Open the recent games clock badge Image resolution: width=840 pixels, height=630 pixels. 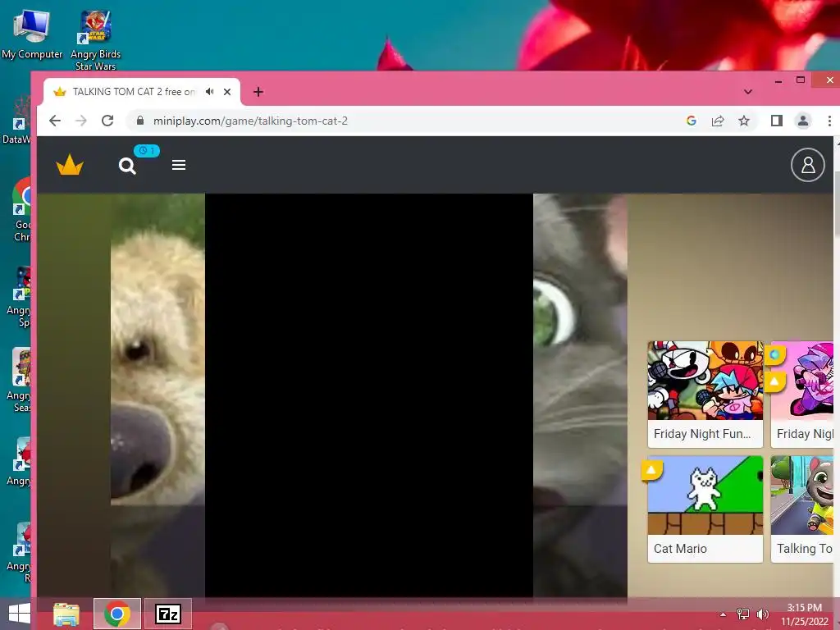146,151
